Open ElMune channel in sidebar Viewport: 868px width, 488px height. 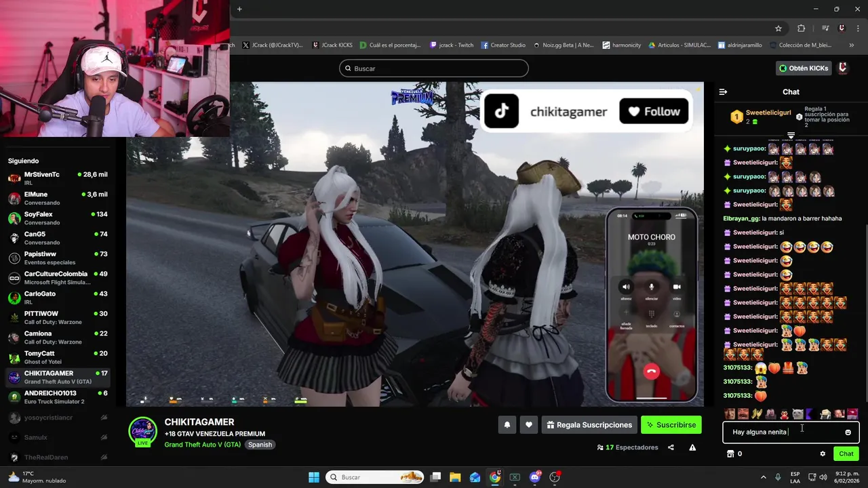click(58, 198)
